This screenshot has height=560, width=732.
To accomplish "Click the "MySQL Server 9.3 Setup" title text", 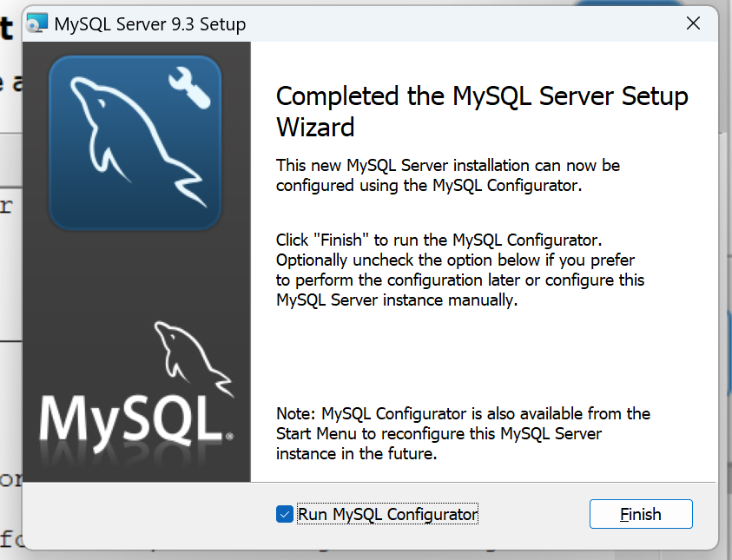I will pyautogui.click(x=149, y=24).
